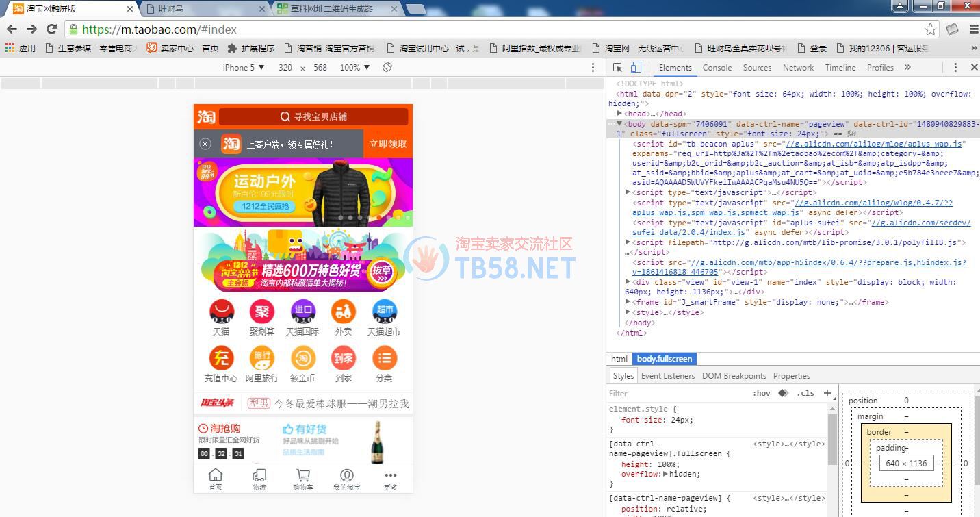
Task: Click the address bar URL
Action: [159, 29]
